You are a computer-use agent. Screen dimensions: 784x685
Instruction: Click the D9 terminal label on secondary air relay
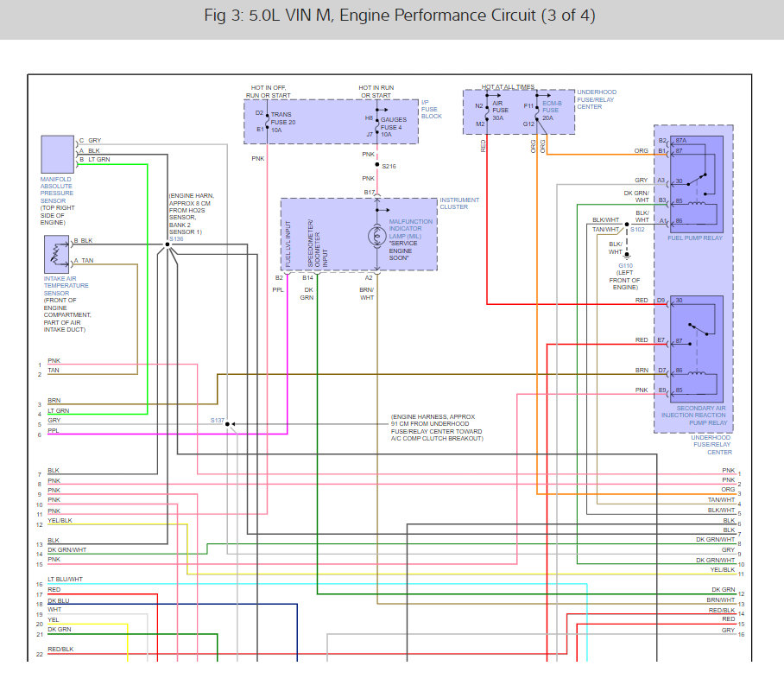click(661, 301)
